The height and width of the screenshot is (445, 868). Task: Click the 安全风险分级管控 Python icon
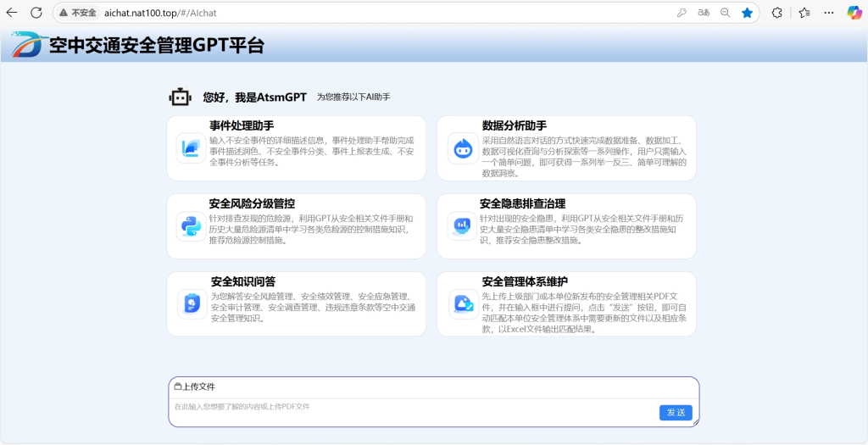coord(189,226)
